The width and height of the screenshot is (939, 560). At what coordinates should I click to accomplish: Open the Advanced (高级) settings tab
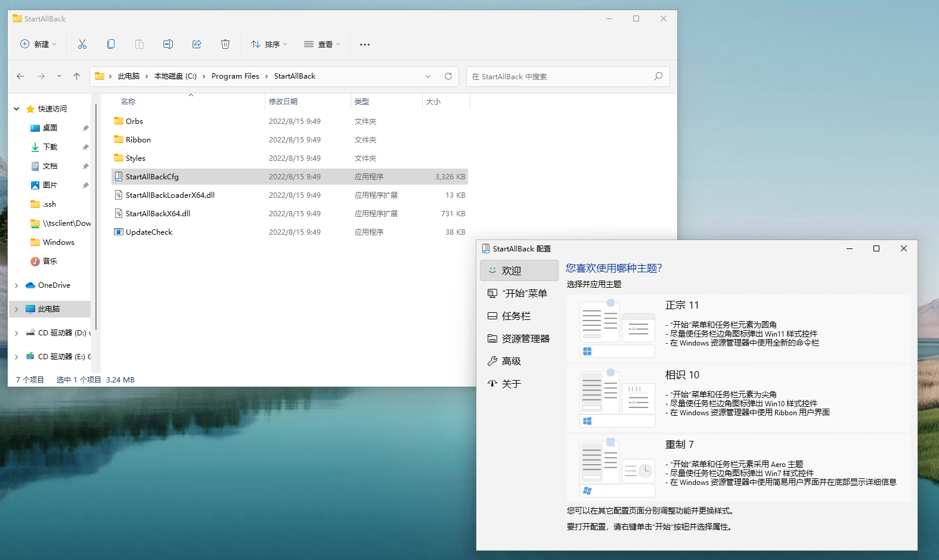coord(519,361)
